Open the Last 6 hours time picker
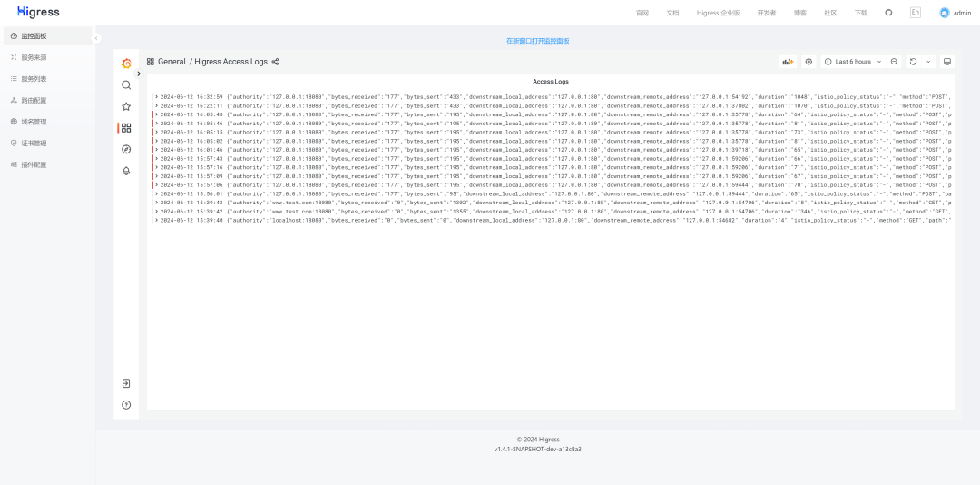980x485 pixels. coord(853,62)
